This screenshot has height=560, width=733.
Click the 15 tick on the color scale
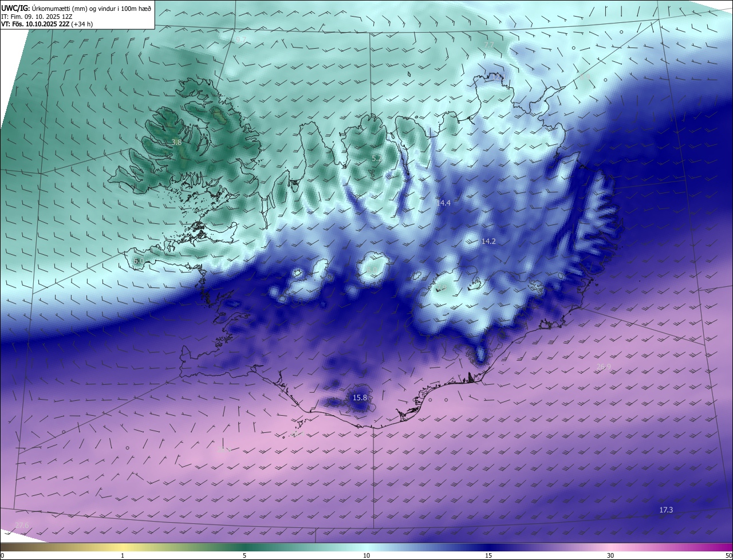point(488,555)
